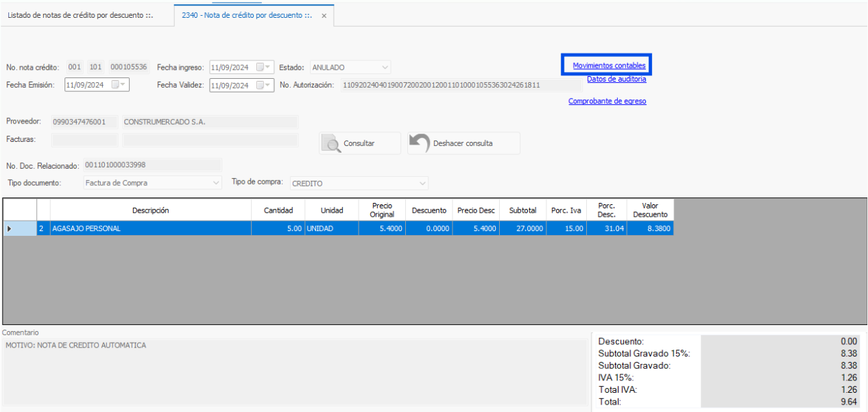The width and height of the screenshot is (868, 412).
Task: Open the Movimientos contables link
Action: [609, 66]
